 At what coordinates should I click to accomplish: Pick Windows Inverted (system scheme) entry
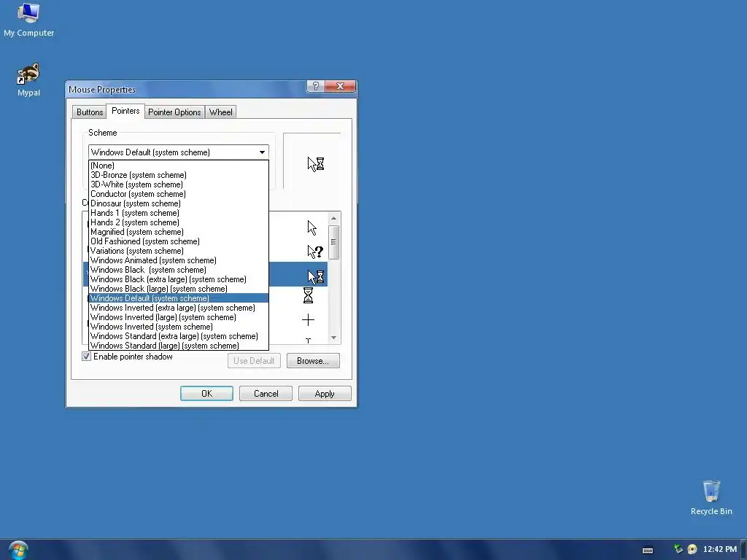pyautogui.click(x=179, y=327)
